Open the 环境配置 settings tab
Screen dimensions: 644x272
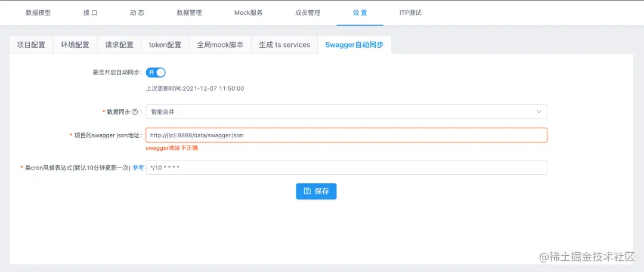(75, 45)
